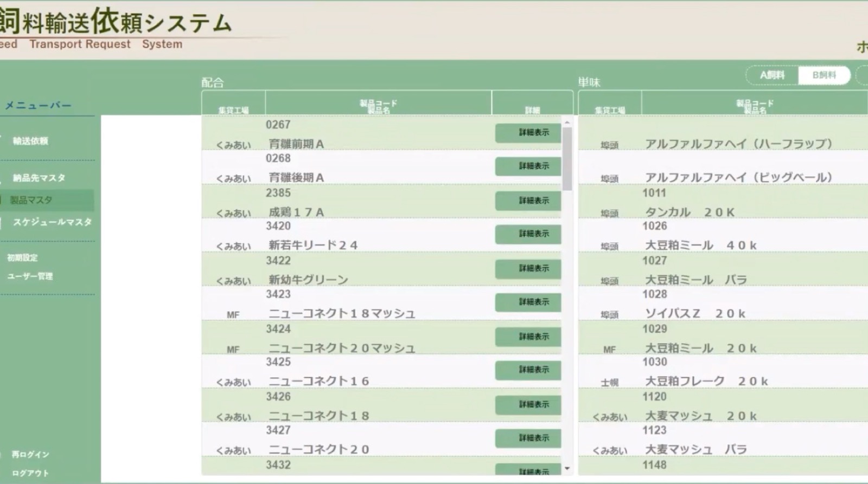Click scroll-up arrow of 配合 list
This screenshot has width=868, height=484.
click(567, 122)
